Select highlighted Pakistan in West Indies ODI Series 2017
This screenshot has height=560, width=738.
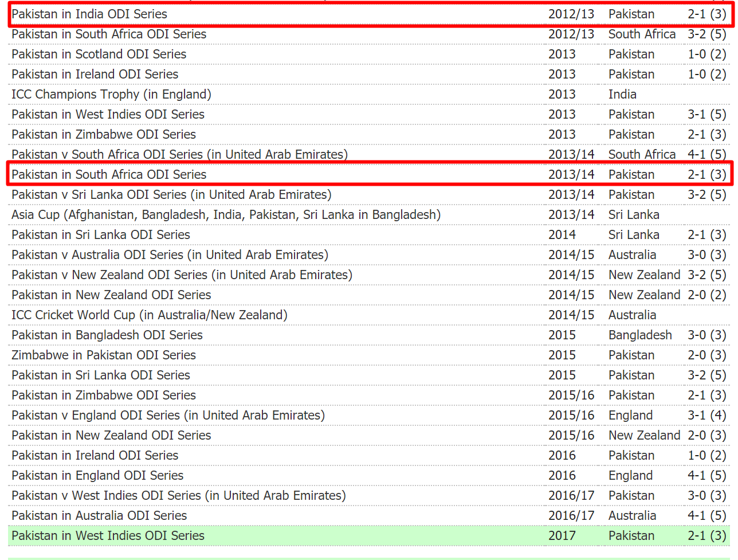(x=108, y=535)
